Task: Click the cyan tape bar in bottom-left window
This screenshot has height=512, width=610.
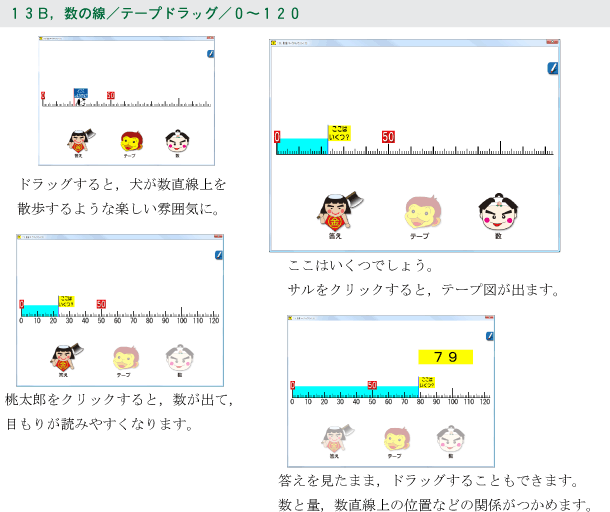Action: pyautogui.click(x=40, y=311)
